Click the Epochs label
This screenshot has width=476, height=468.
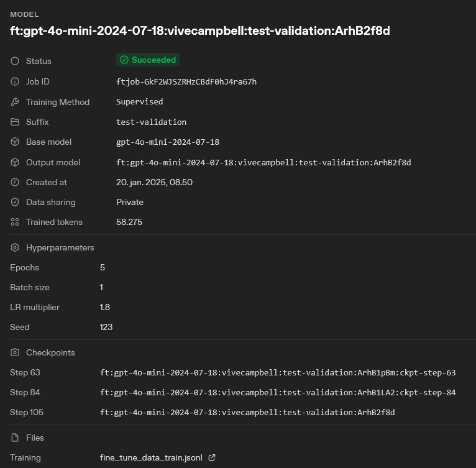tap(25, 267)
